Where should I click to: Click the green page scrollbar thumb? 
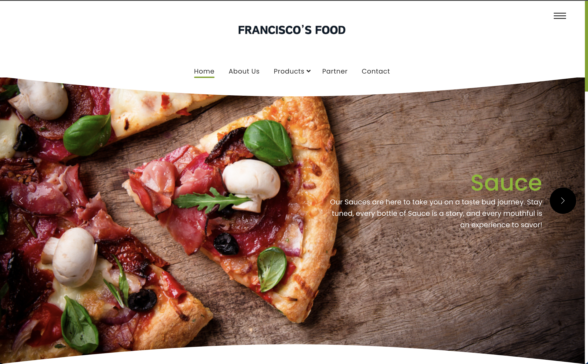(x=586, y=46)
